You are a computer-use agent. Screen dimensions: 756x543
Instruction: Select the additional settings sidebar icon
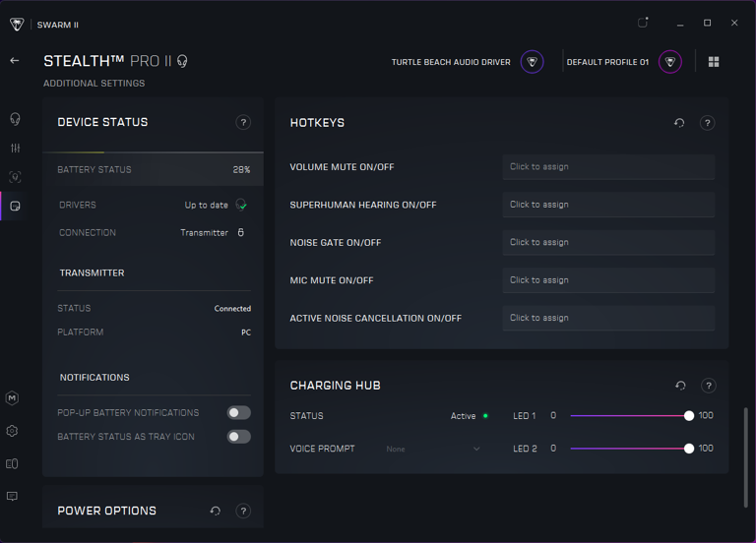pyautogui.click(x=15, y=207)
